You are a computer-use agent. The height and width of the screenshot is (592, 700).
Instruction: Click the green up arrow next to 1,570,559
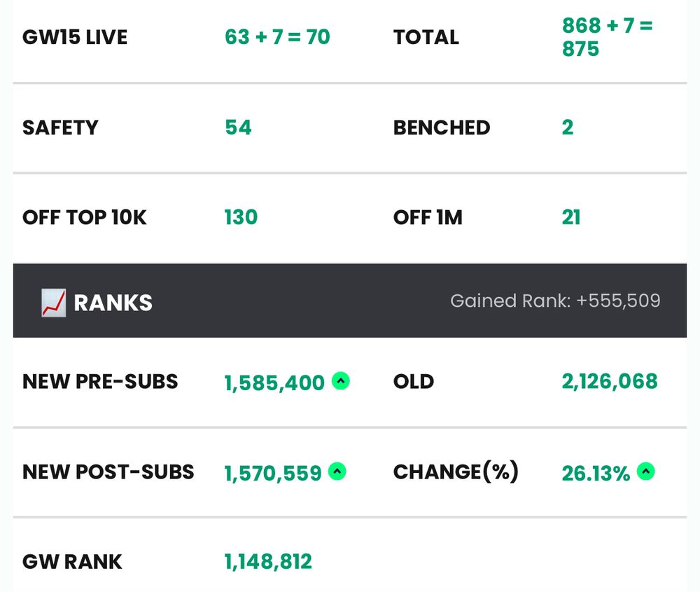(337, 471)
